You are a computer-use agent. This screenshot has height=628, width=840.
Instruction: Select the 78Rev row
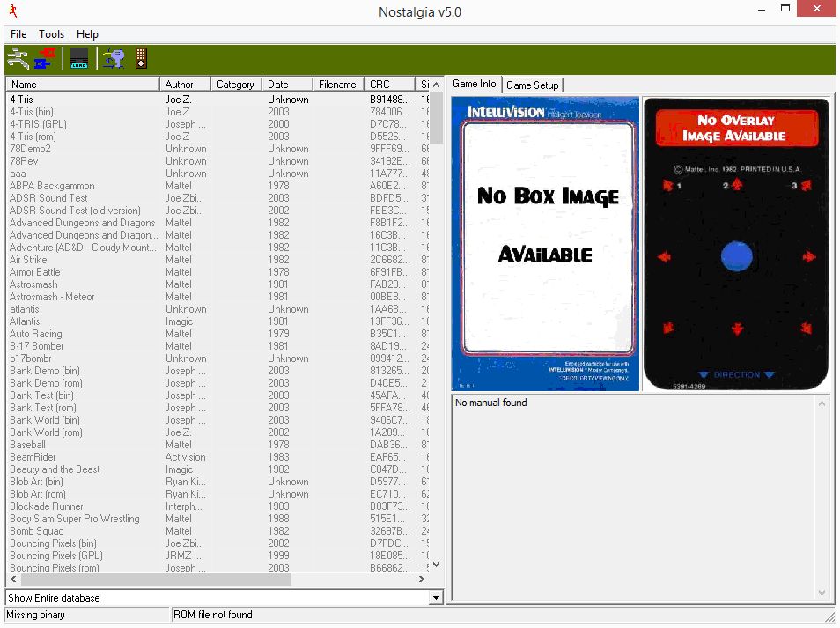pyautogui.click(x=218, y=161)
